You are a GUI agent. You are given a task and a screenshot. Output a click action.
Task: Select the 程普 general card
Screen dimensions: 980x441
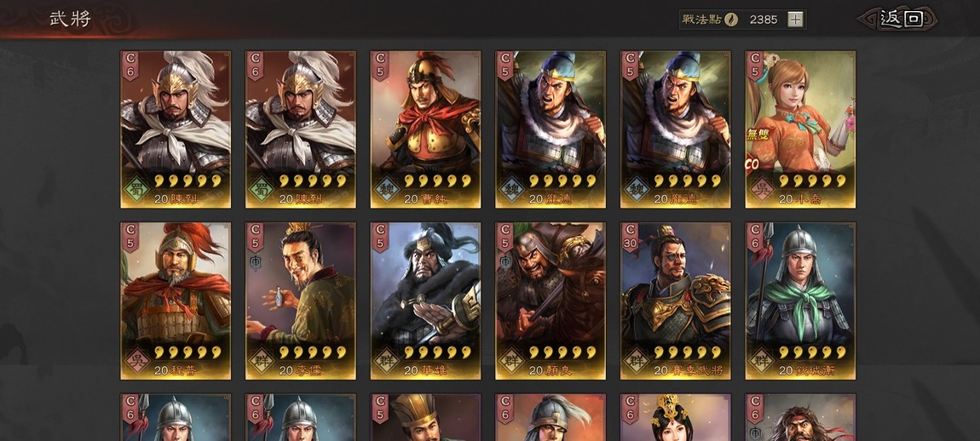pos(176,301)
